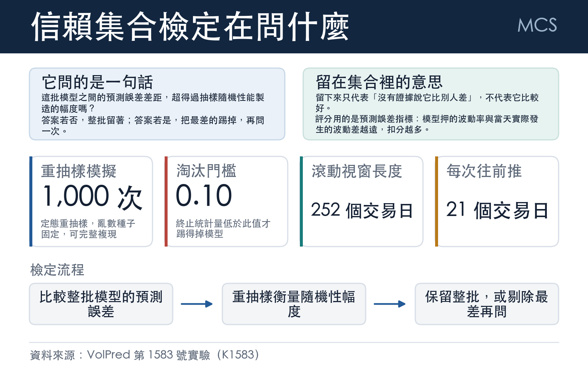
Task: Click the note 定態重抽樣，亂數種子固定
Action: click(x=88, y=229)
